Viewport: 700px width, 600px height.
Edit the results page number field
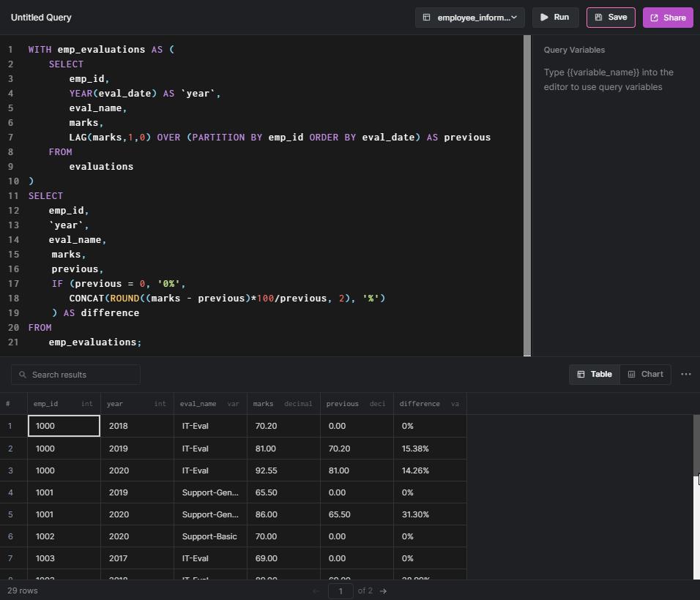tap(340, 591)
